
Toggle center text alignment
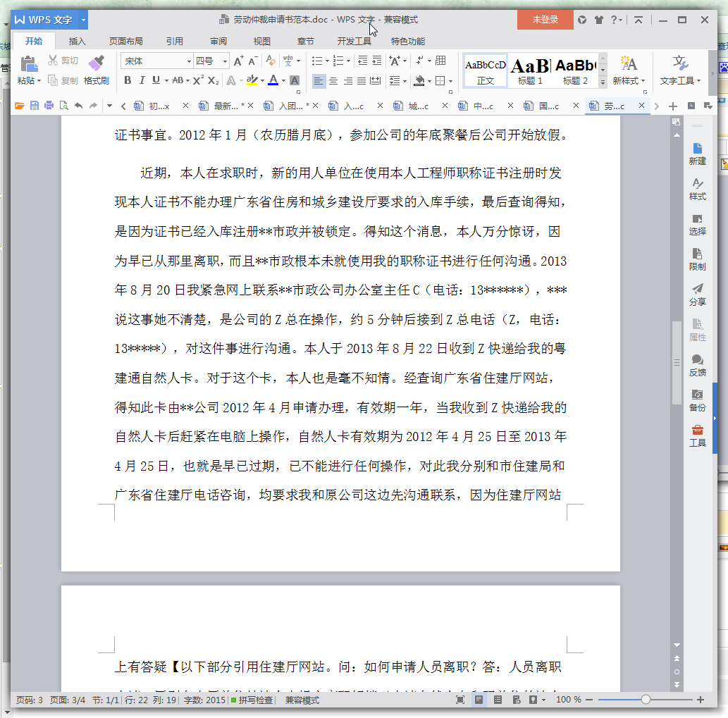(333, 81)
